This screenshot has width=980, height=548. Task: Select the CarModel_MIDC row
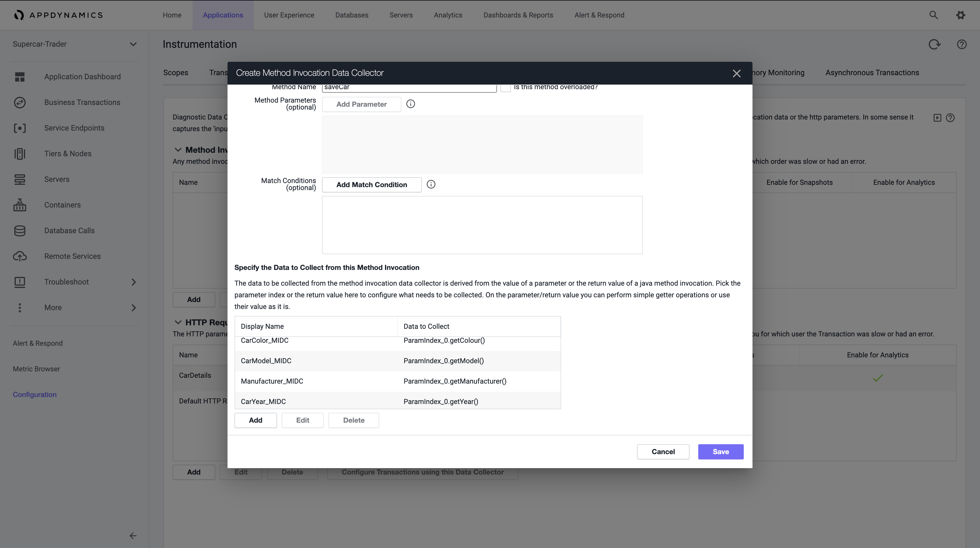click(398, 361)
